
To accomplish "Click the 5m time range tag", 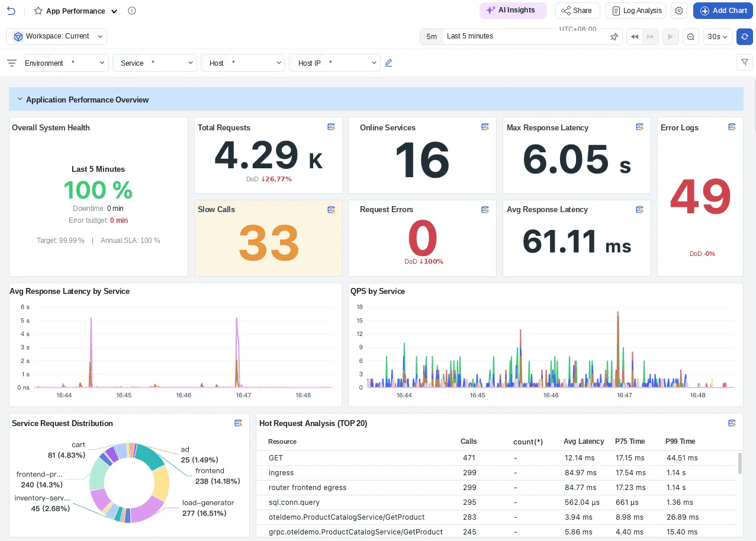I will point(432,37).
